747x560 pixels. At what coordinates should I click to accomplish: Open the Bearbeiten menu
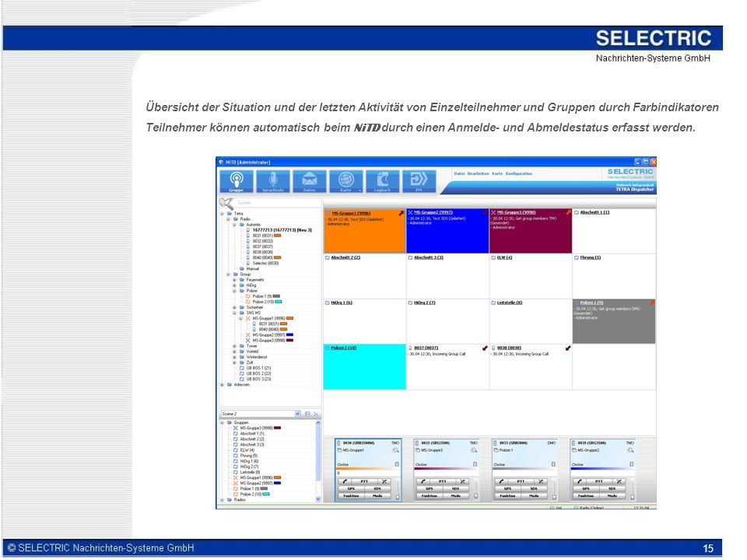478,173
